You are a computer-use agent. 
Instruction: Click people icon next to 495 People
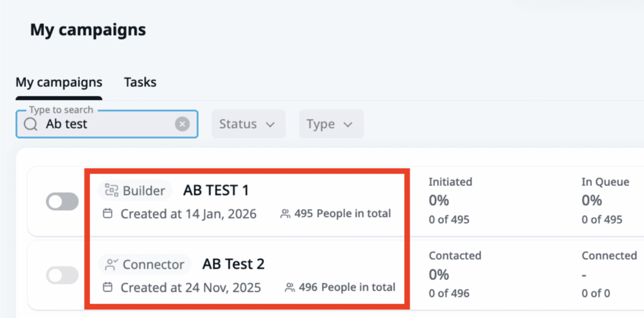click(x=285, y=214)
